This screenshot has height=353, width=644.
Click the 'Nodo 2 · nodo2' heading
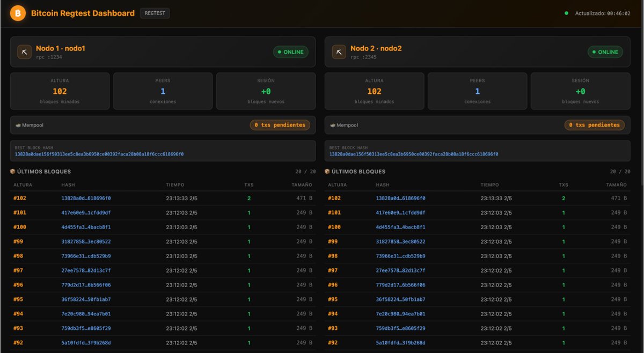(x=376, y=48)
